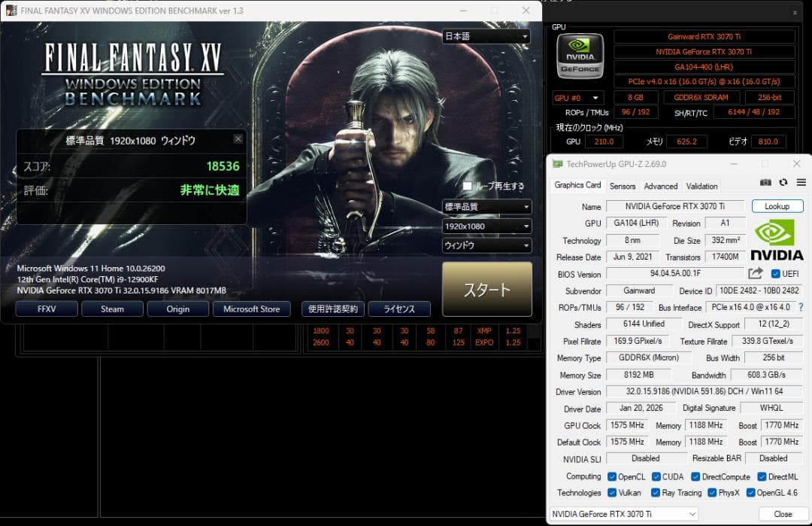Screen dimensions: 812x526
Task: Click the Lookup button
Action: (777, 206)
